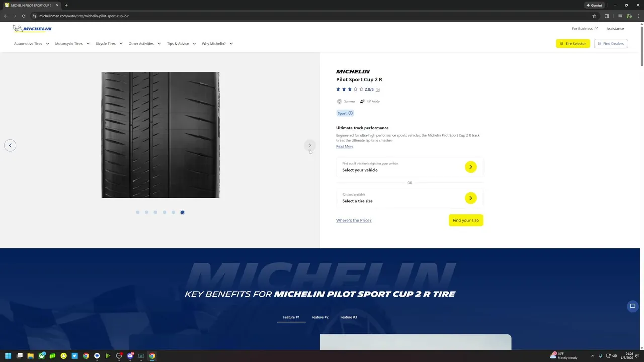Open info icon on Sport badge
644x362 pixels.
[x=351, y=113]
